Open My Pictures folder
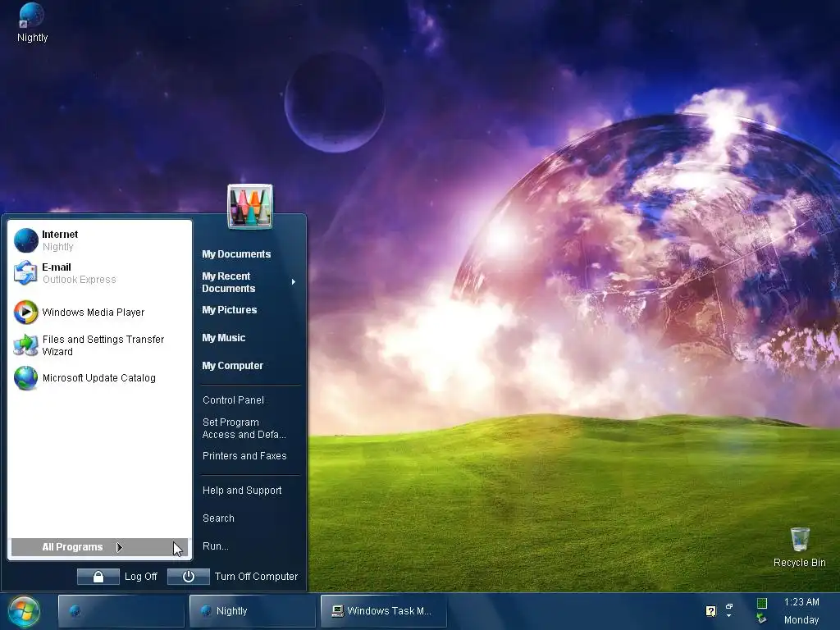This screenshot has height=630, width=840. click(230, 309)
